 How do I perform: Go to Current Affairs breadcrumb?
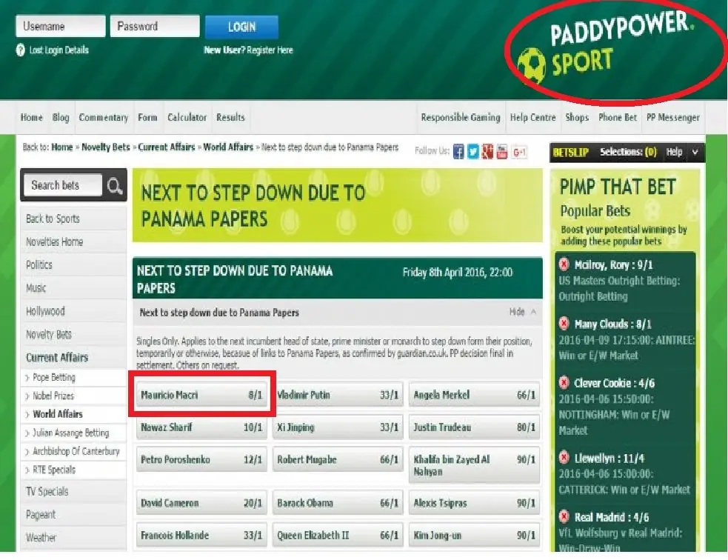166,147
